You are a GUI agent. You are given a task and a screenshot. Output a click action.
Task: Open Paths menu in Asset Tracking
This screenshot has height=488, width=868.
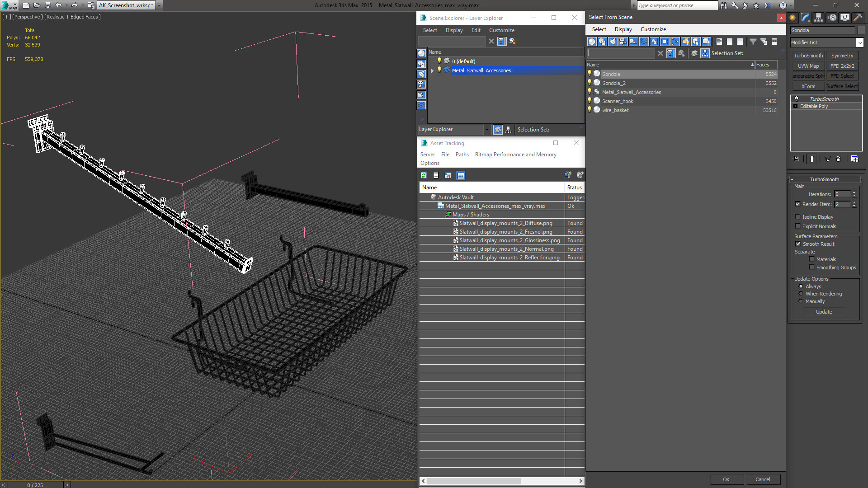click(462, 155)
